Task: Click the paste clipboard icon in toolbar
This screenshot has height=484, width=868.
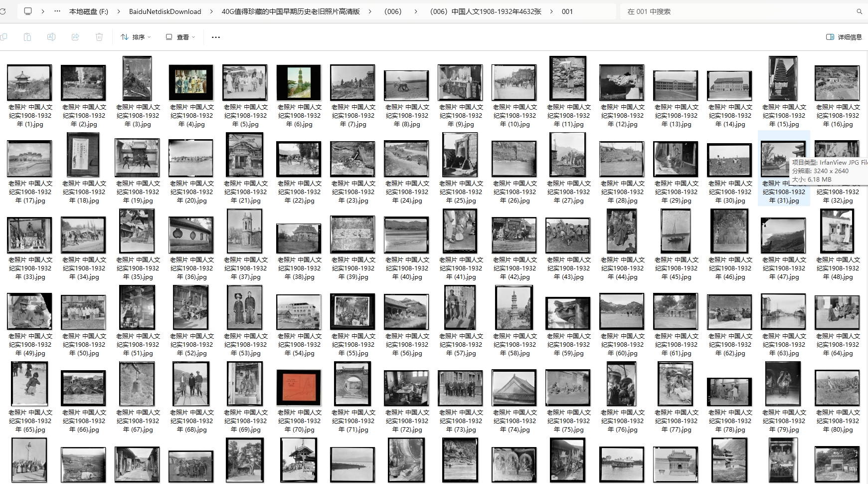Action: tap(27, 37)
